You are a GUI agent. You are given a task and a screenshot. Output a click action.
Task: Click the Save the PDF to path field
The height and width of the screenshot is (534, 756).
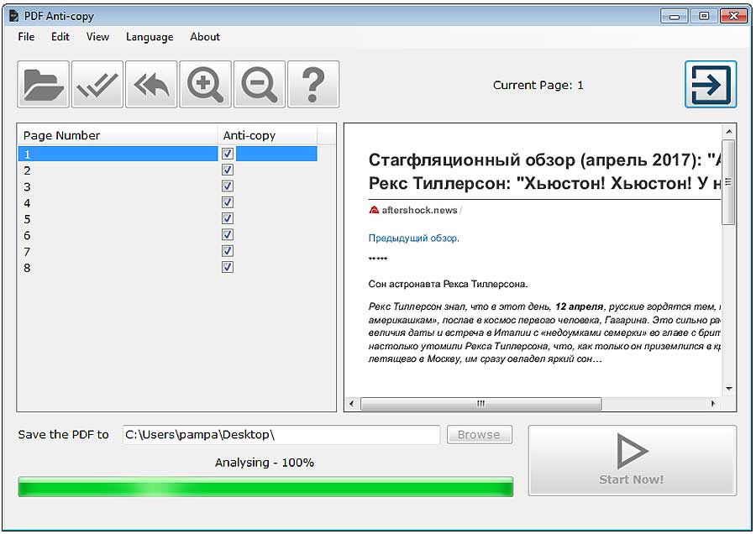point(281,435)
